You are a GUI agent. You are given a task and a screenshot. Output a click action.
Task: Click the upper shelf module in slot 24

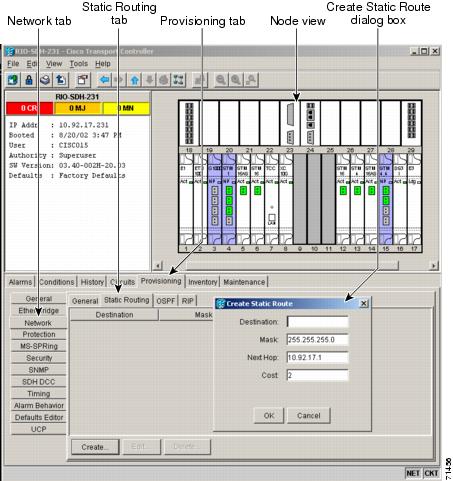tap(310, 123)
